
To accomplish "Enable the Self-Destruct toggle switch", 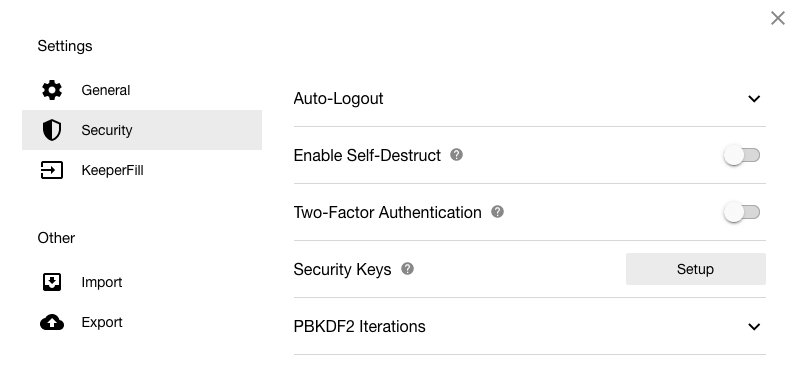I will point(742,155).
